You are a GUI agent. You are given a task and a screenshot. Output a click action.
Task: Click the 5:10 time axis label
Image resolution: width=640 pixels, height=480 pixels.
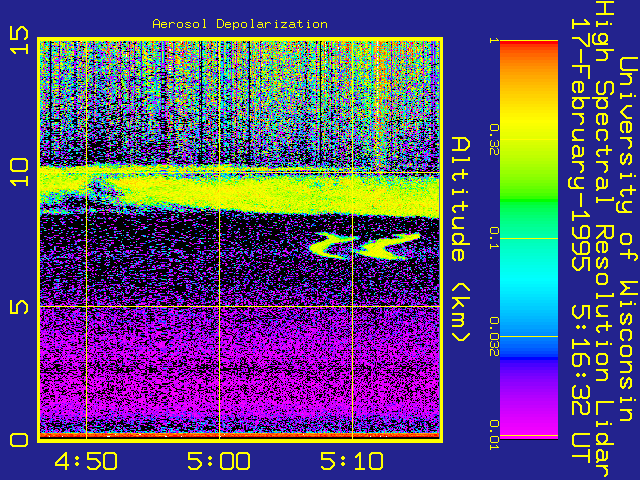[352, 461]
